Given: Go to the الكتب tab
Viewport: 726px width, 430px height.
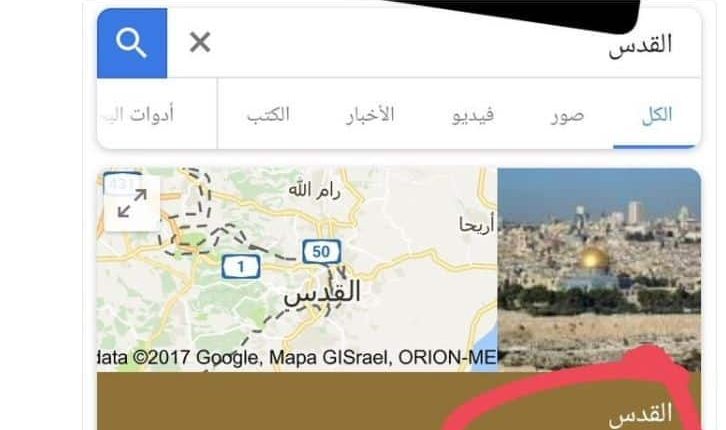Looking at the screenshot, I should [x=268, y=115].
